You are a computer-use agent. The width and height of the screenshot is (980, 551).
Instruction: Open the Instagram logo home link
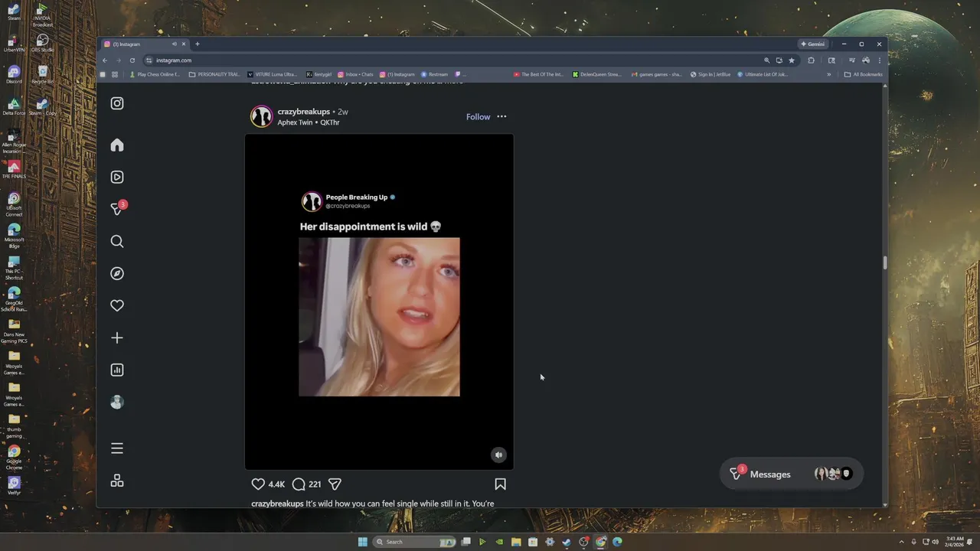[117, 103]
